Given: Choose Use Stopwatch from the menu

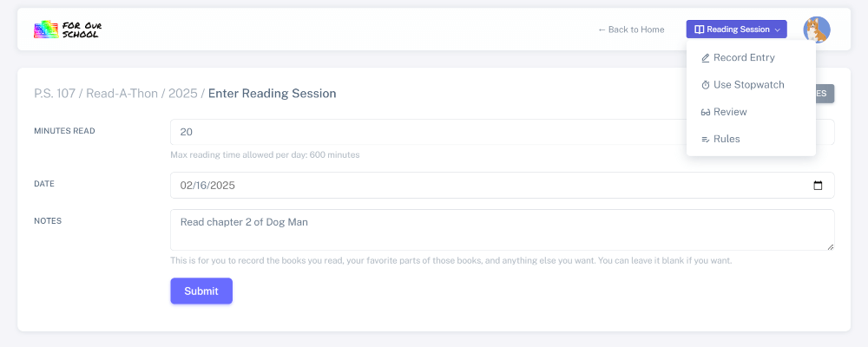Looking at the screenshot, I should click(x=748, y=85).
